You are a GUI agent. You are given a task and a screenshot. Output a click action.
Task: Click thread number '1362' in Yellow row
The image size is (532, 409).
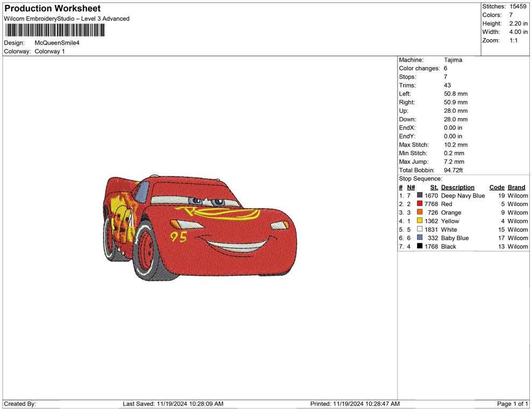pos(431,221)
